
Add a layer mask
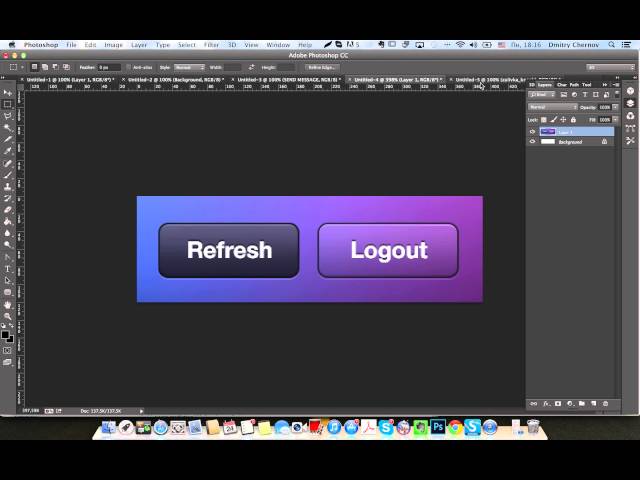click(558, 404)
